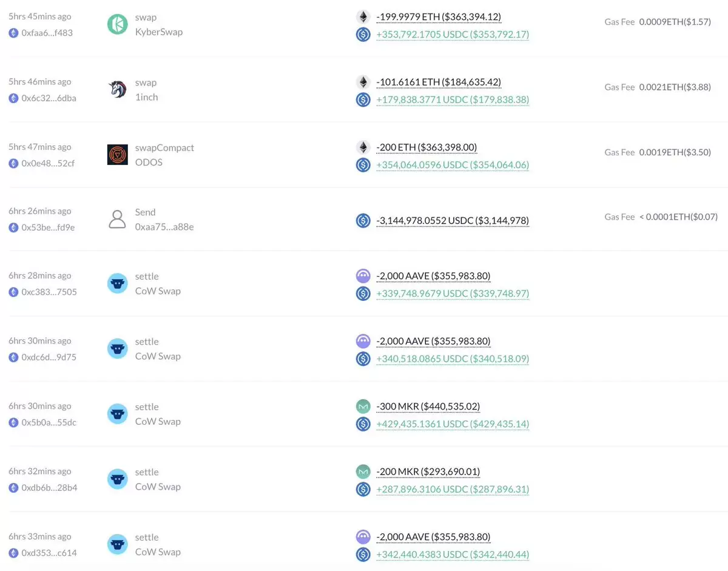The height and width of the screenshot is (571, 728).
Task: Click gas fee 0.0021ETH($3.88)
Action: pos(675,87)
